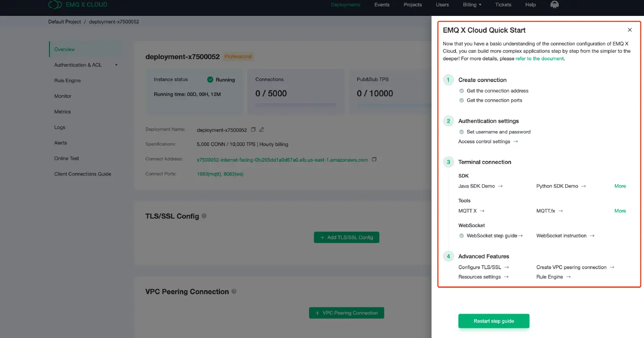Image resolution: width=644 pixels, height=338 pixels.
Task: Open the Events tab in top navigation
Action: [x=382, y=5]
